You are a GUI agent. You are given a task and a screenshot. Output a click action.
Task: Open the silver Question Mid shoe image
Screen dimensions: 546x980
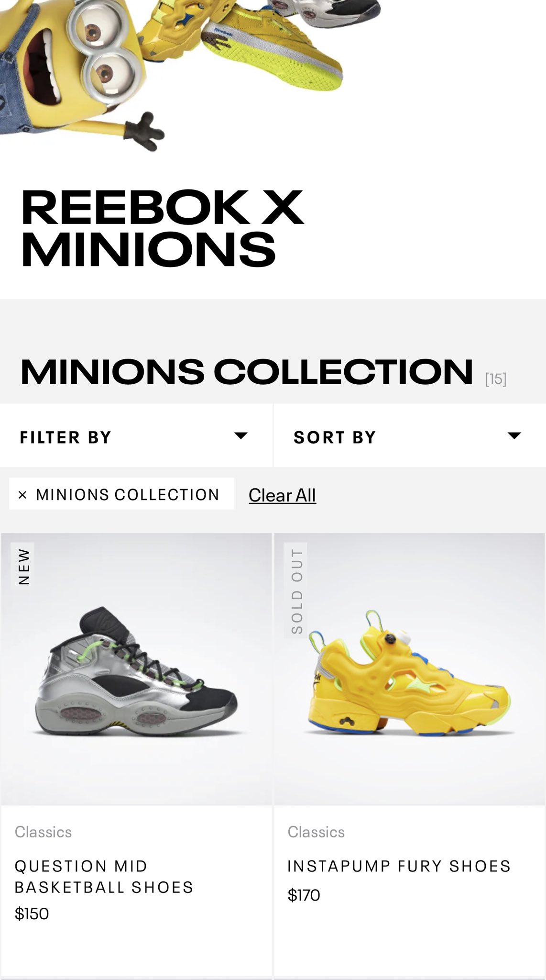pyautogui.click(x=136, y=669)
